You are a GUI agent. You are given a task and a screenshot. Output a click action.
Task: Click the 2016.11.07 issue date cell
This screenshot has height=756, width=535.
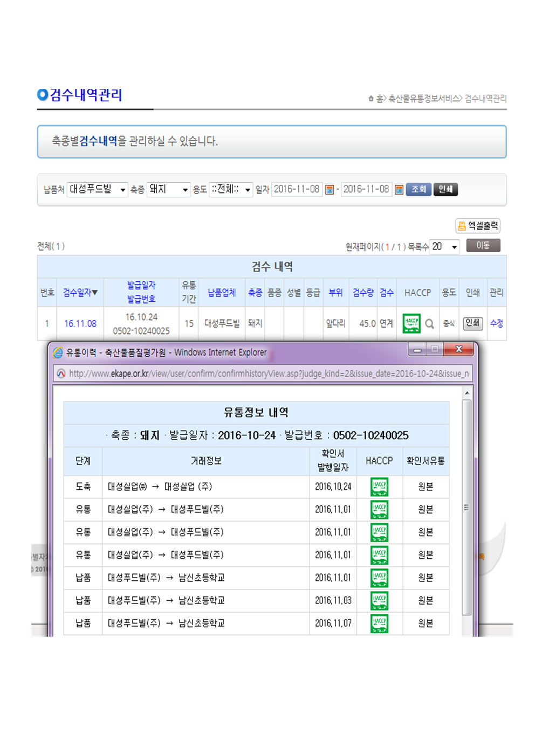point(333,623)
